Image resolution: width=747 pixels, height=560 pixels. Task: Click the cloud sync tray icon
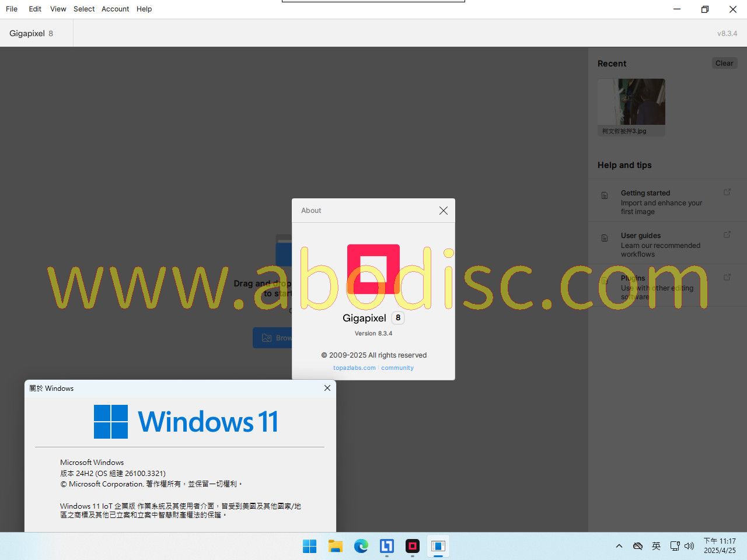tap(638, 546)
